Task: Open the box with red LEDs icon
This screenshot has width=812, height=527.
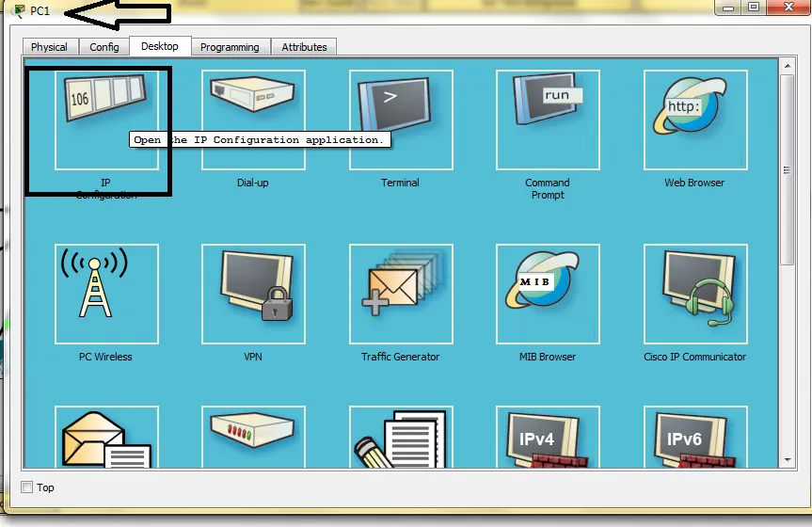Action: pos(253,437)
